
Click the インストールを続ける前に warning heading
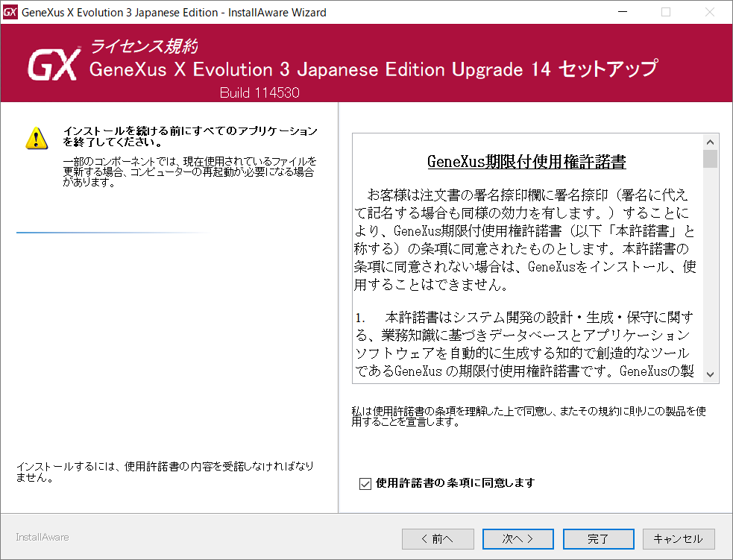tap(190, 136)
